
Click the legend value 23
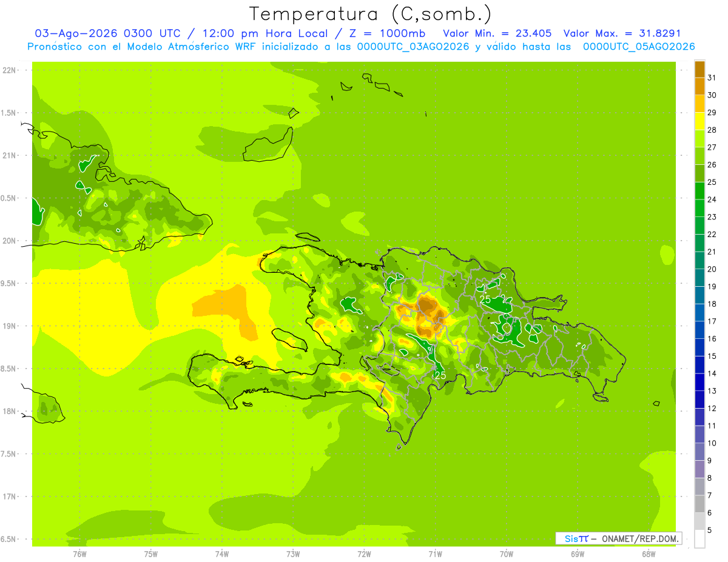[712, 217]
